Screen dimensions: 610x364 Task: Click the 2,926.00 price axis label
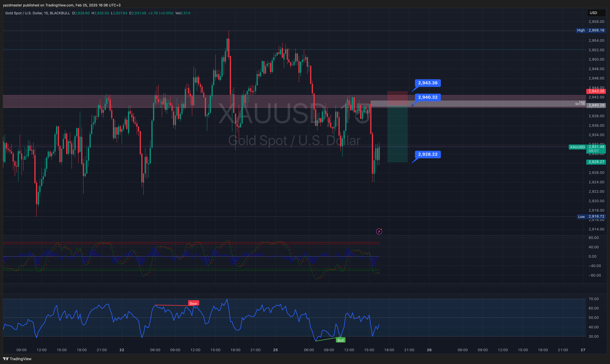click(x=597, y=173)
